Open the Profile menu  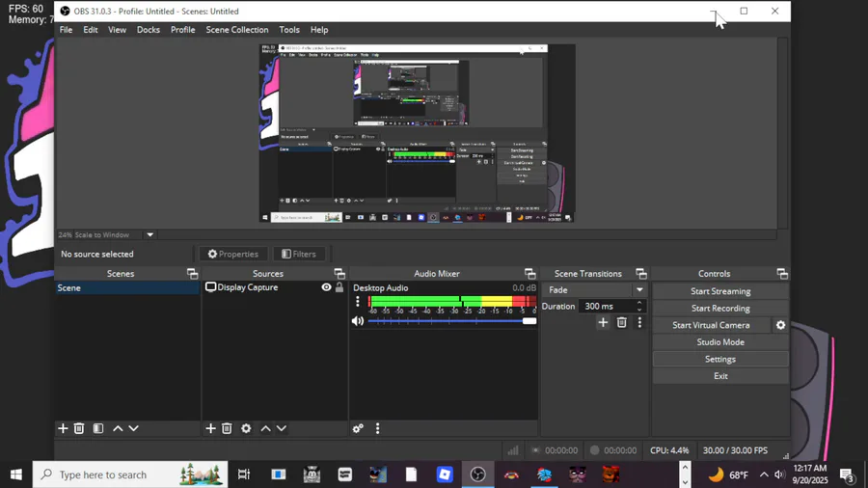tap(182, 30)
